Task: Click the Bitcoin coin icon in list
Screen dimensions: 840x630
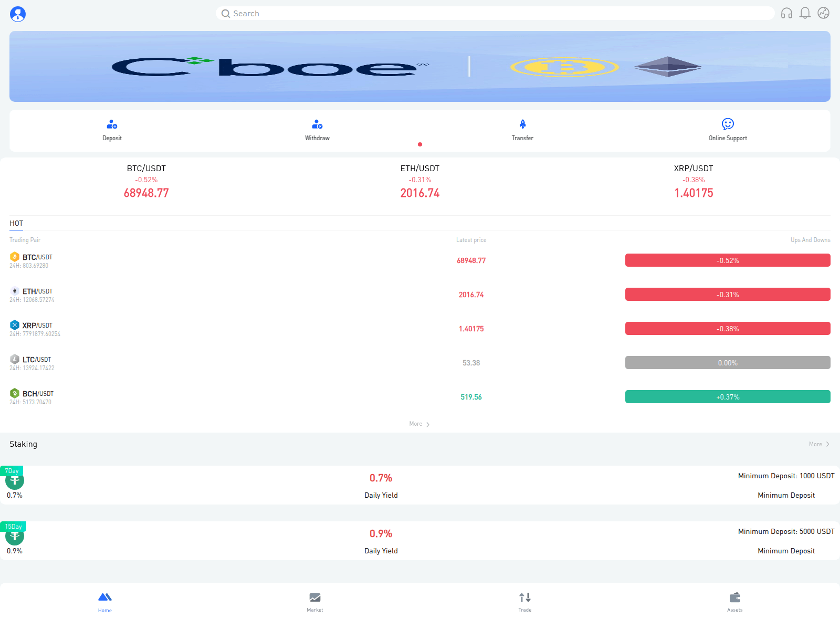Action: click(15, 257)
